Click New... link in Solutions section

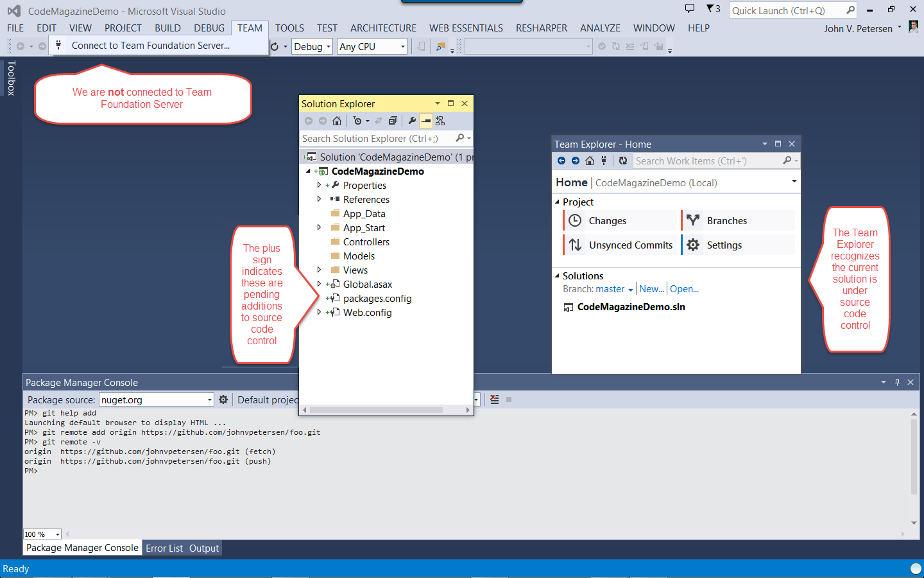[x=651, y=289]
